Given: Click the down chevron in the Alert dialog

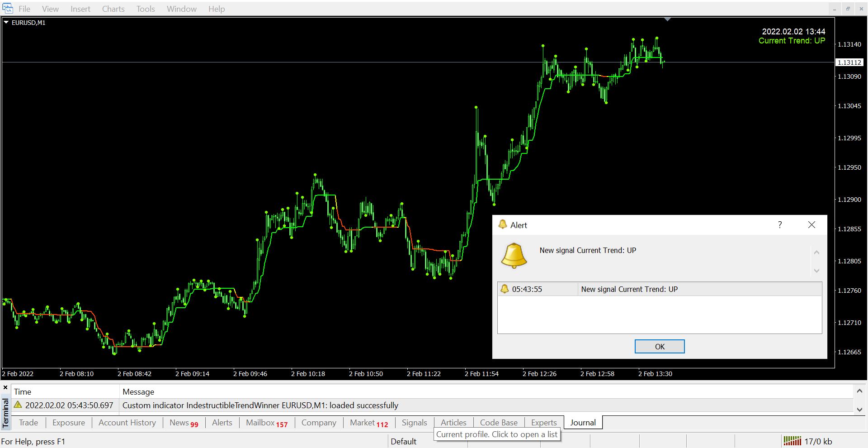Looking at the screenshot, I should tap(816, 271).
